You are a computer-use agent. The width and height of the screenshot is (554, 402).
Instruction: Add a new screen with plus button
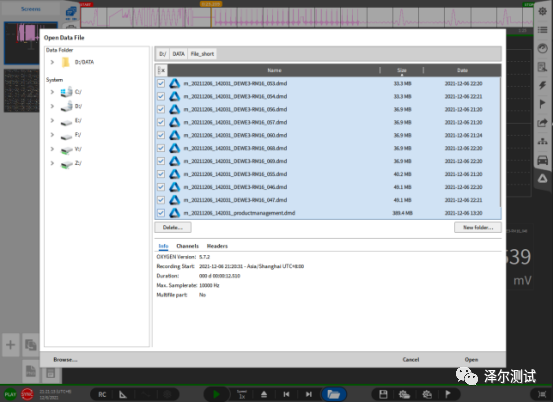[11, 344]
